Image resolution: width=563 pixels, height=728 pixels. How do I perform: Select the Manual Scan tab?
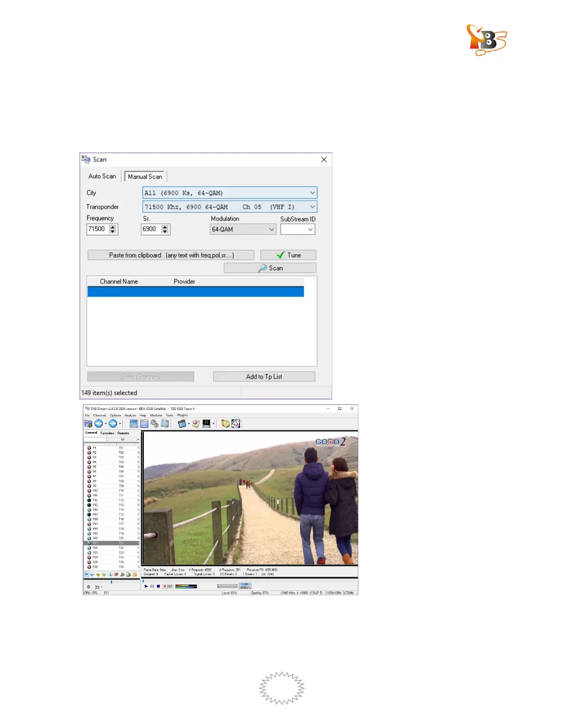tap(145, 176)
